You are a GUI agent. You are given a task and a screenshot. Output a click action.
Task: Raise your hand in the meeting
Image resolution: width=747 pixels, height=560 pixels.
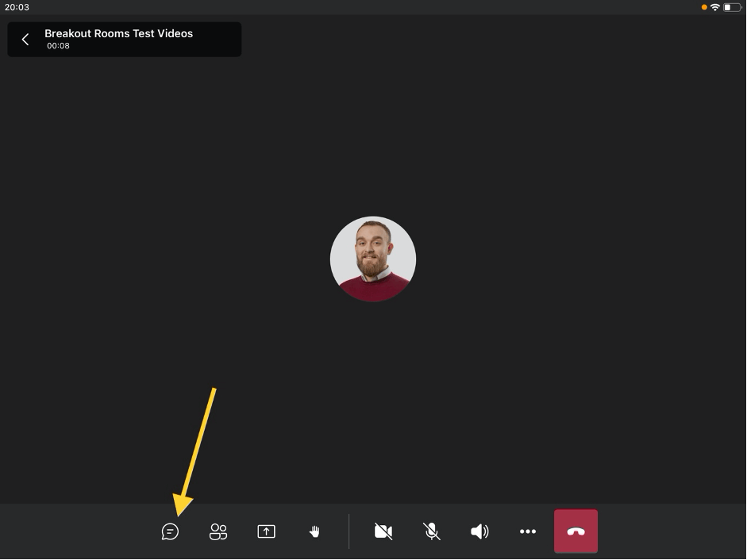coord(314,531)
